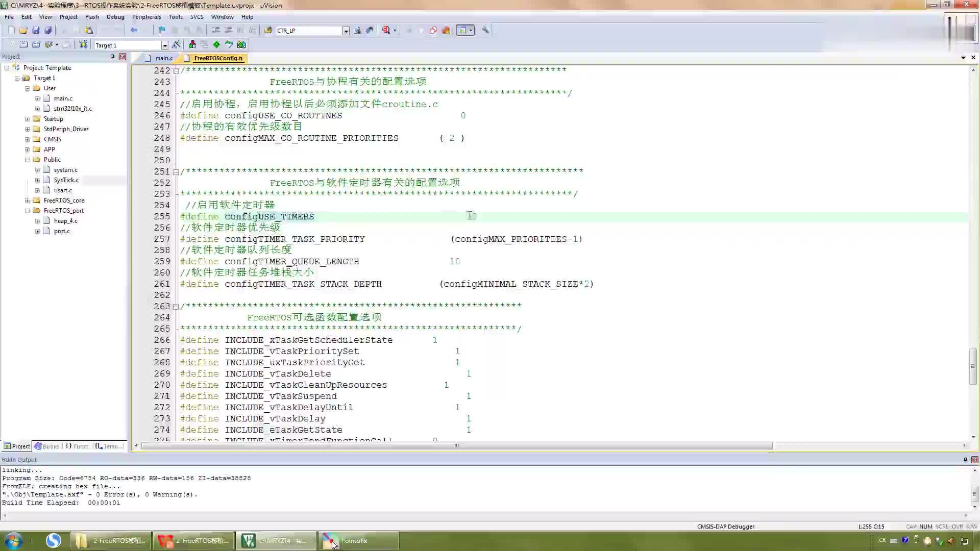This screenshot has height=551, width=980.
Task: Save the current file
Action: coord(36,31)
